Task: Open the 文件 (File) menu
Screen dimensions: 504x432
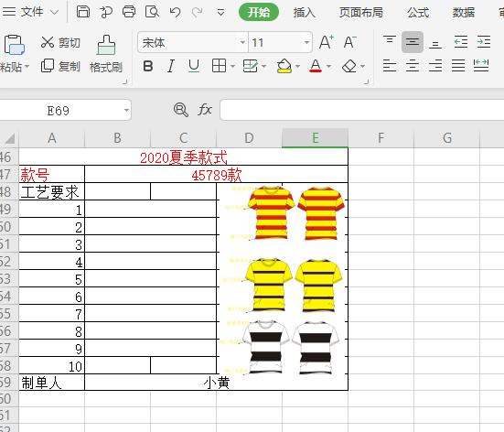Action: coord(31,12)
